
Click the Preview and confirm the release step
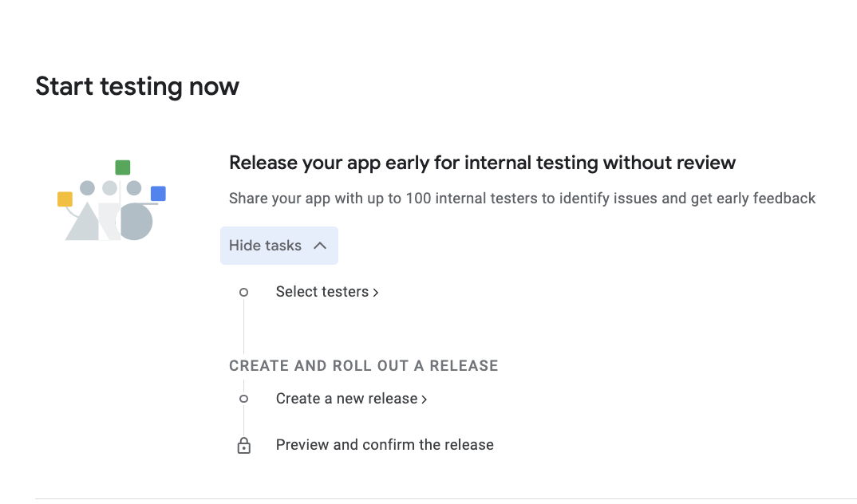point(385,445)
